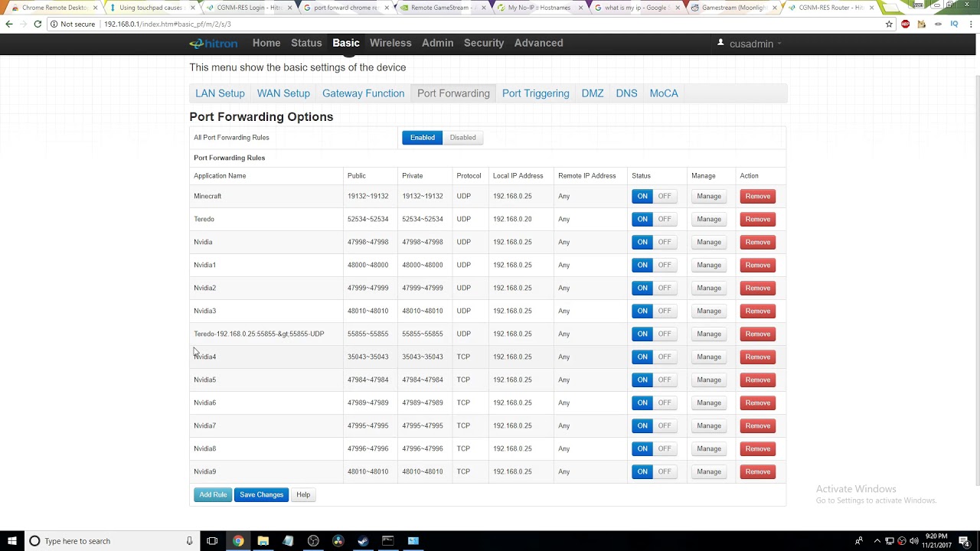This screenshot has width=980, height=551.
Task: Bookmark this page with the star icon
Action: [889, 24]
